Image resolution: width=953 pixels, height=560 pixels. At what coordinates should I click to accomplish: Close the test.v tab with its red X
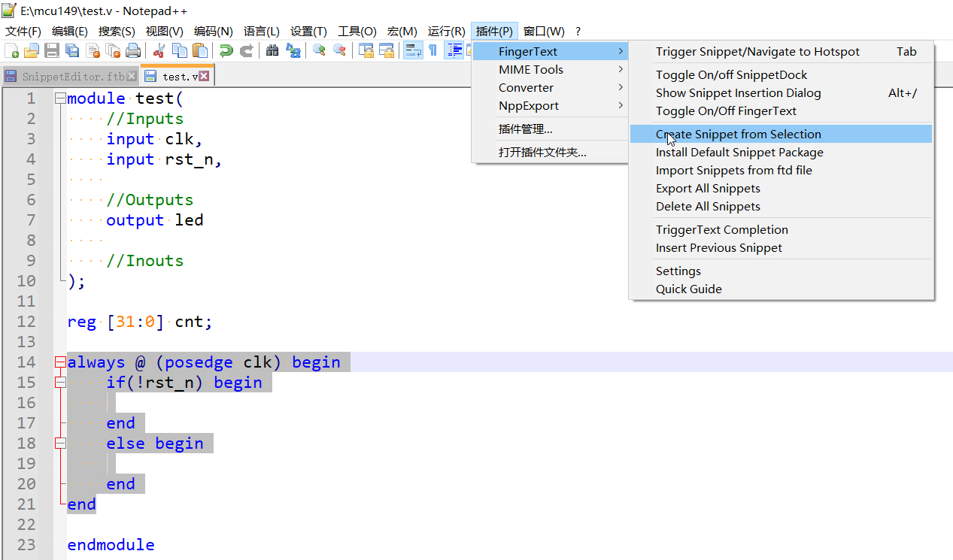click(x=202, y=74)
